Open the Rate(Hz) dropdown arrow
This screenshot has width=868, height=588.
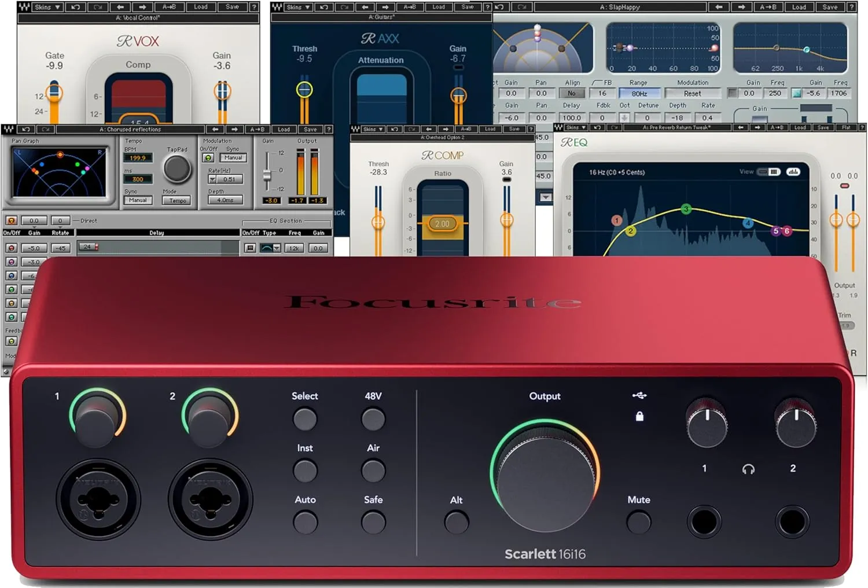(x=212, y=179)
